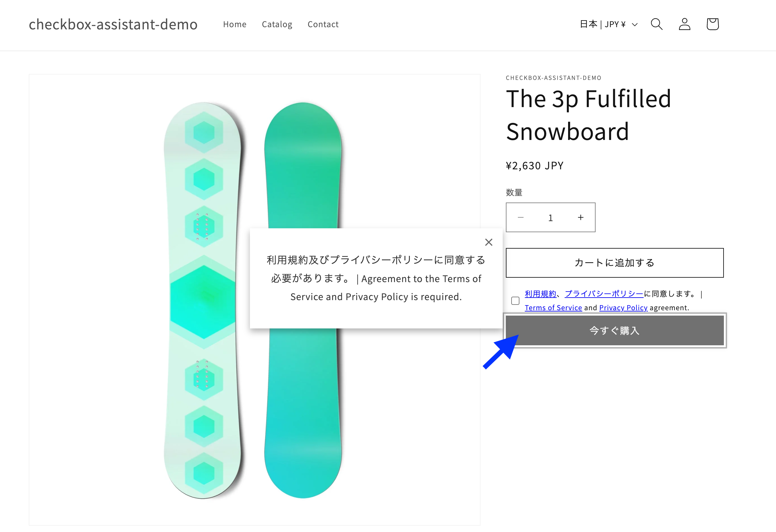Go to the Home menu item
The height and width of the screenshot is (532, 776).
tap(235, 24)
